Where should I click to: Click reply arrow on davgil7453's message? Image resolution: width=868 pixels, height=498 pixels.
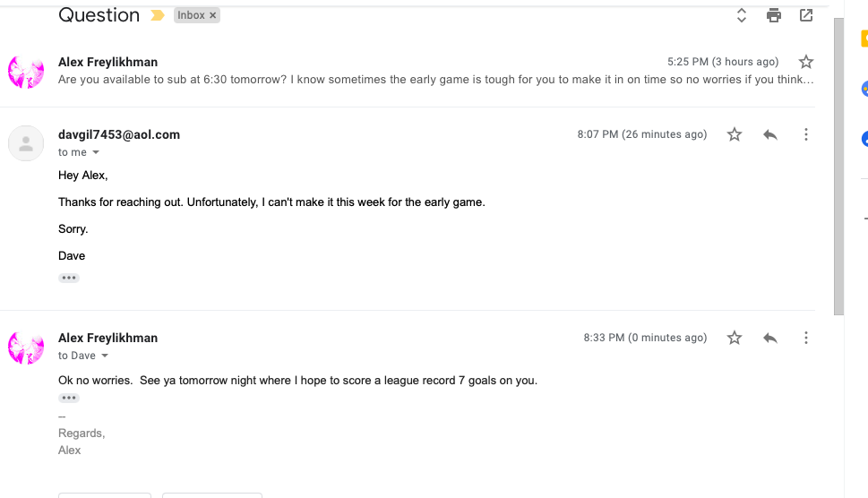(769, 134)
